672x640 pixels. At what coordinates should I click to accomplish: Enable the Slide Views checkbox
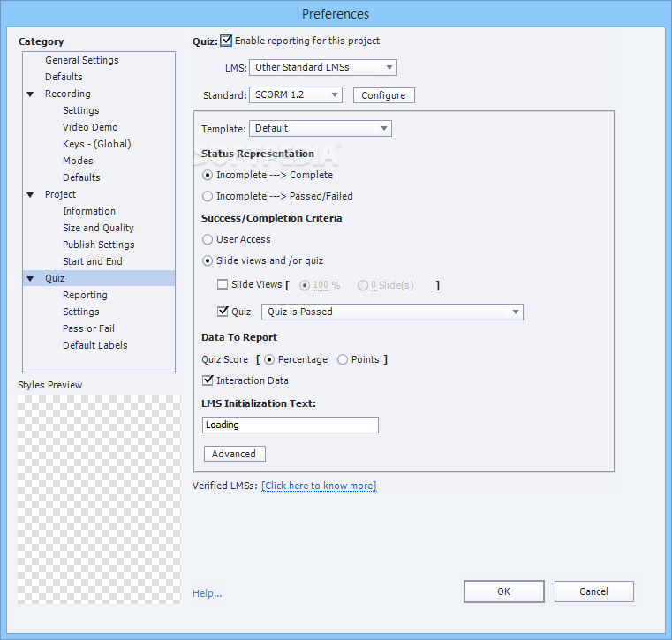223,284
